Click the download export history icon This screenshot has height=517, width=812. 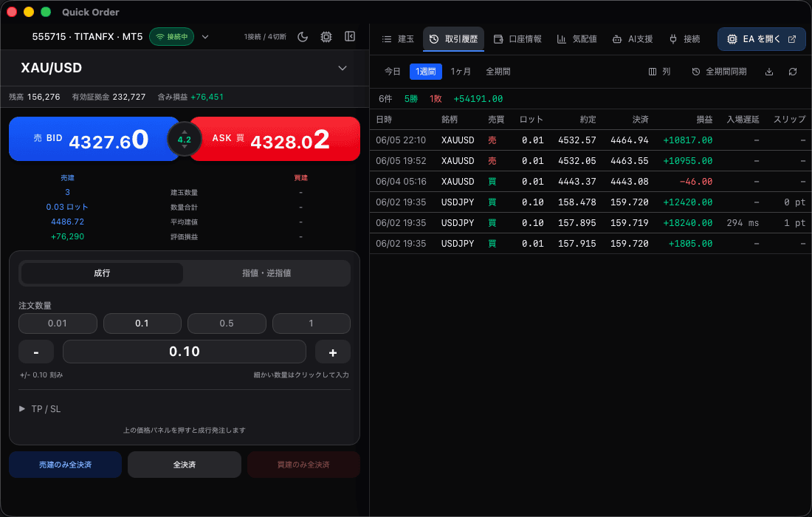769,72
